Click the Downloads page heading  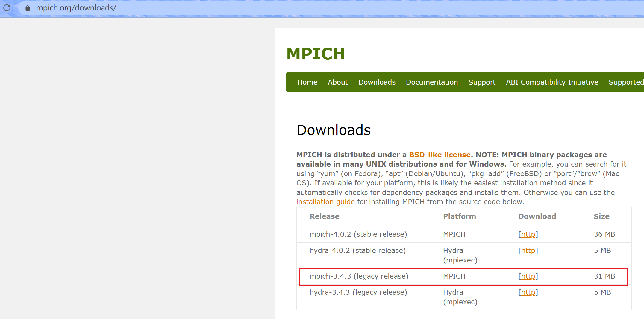[x=334, y=130]
